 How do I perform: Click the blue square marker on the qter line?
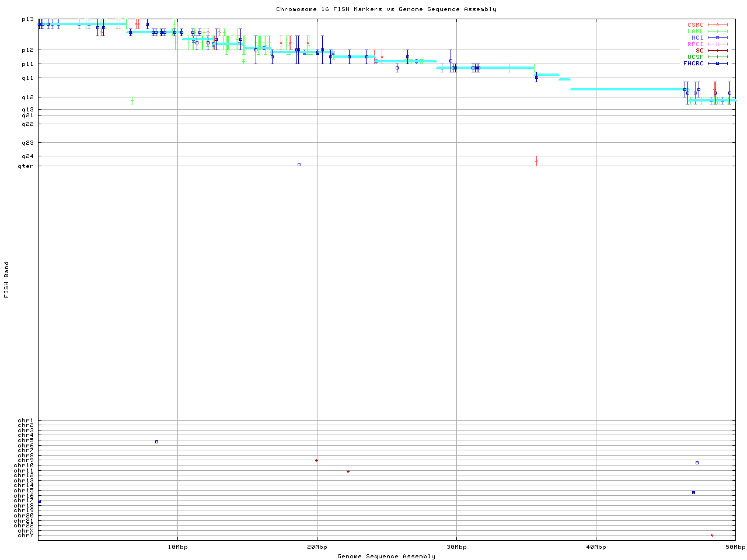click(x=299, y=164)
